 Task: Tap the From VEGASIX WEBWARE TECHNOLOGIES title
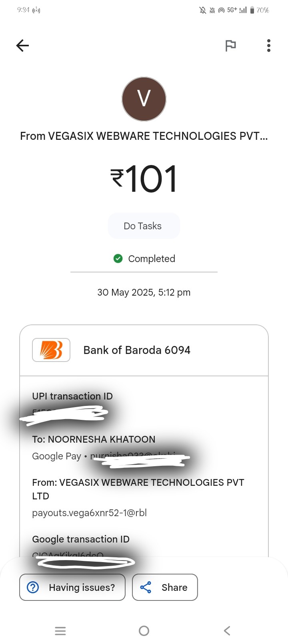(x=144, y=136)
